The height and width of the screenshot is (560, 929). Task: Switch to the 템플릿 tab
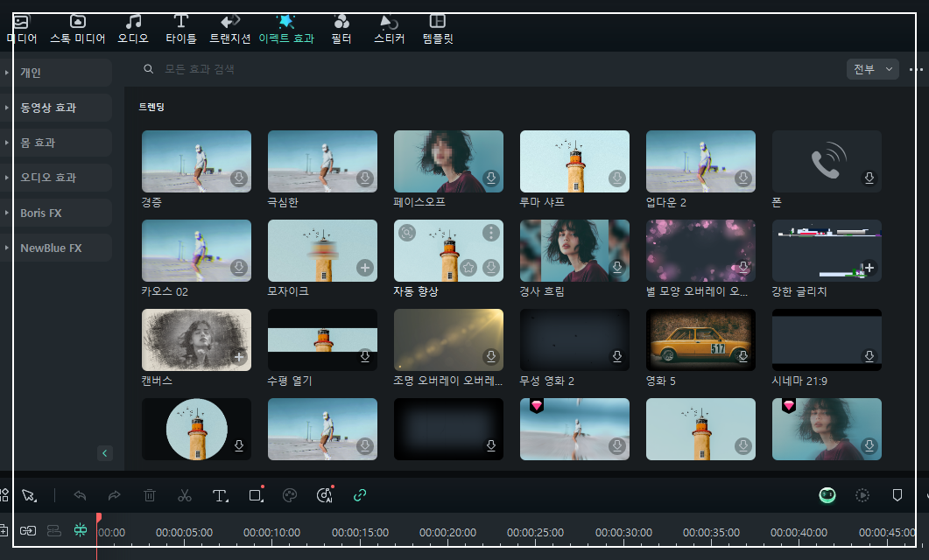click(x=438, y=30)
